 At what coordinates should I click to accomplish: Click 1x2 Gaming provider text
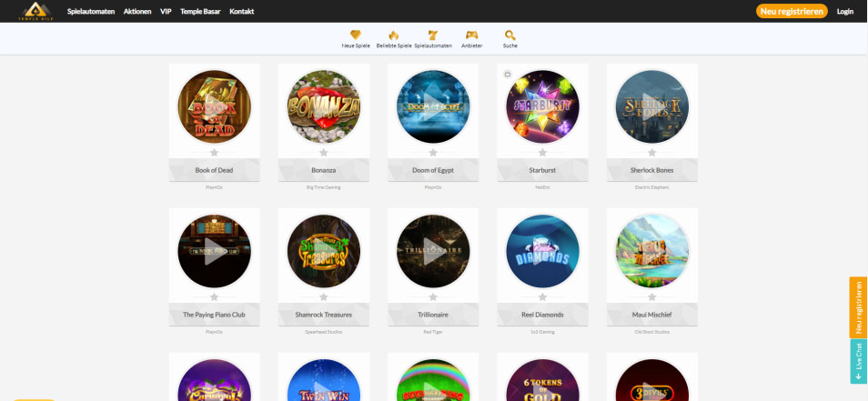point(542,332)
